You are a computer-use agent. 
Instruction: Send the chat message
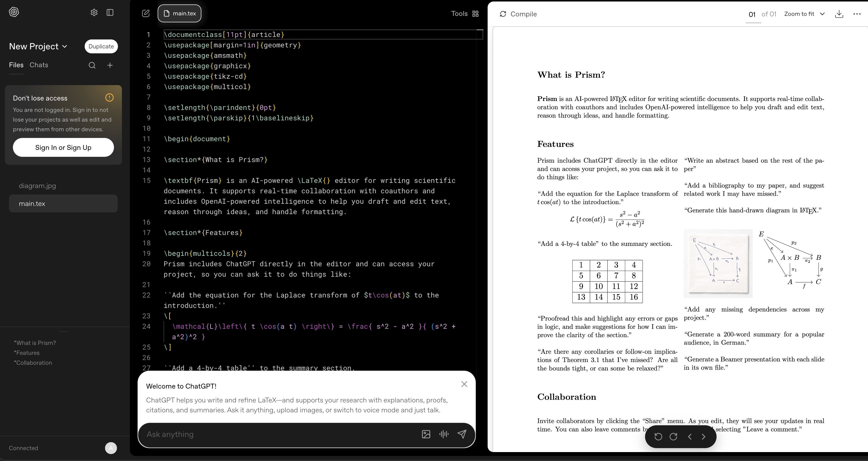coord(462,434)
